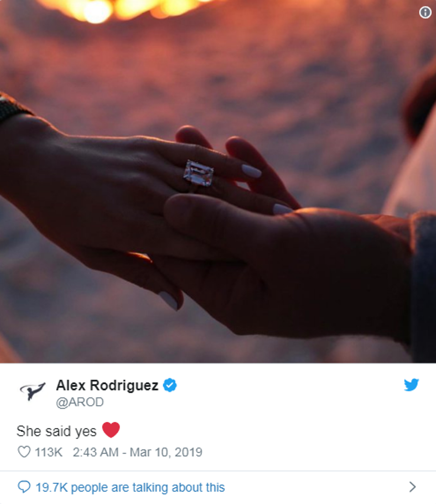Image resolution: width=436 pixels, height=504 pixels.
Task: Open '19.7K people are talking about this'
Action: tap(130, 487)
